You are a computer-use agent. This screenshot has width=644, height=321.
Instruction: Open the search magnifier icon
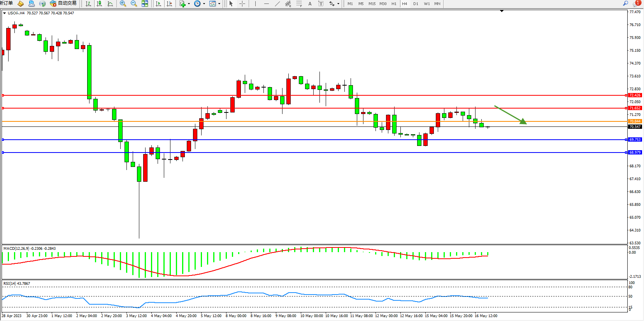[626, 4]
